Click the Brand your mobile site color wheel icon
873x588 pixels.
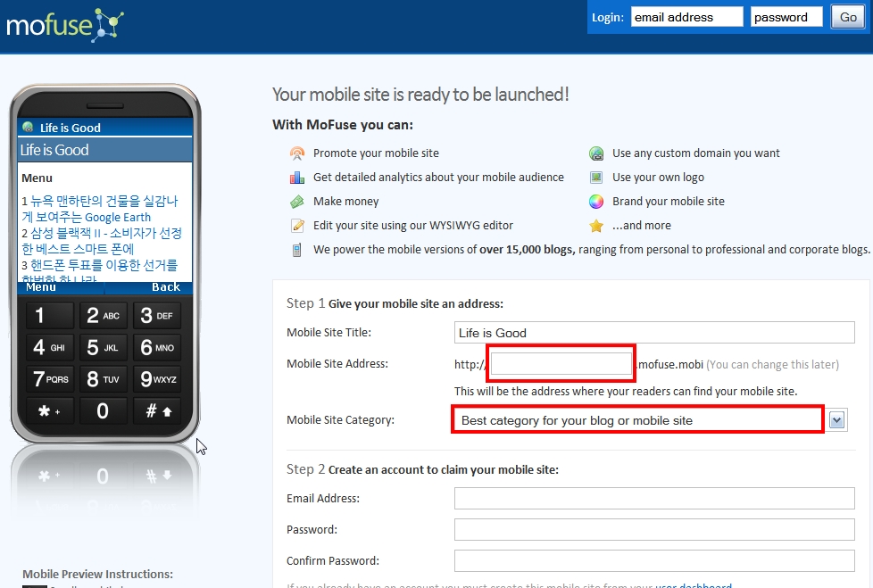click(596, 202)
